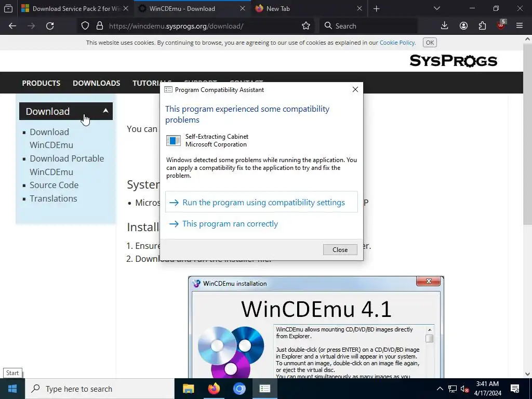Focus the browser Search field
This screenshot has width=532, height=399.
coord(368,26)
